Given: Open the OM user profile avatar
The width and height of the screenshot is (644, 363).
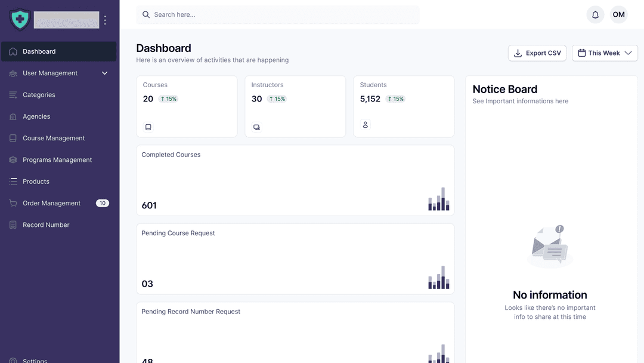Looking at the screenshot, I should coord(618,15).
